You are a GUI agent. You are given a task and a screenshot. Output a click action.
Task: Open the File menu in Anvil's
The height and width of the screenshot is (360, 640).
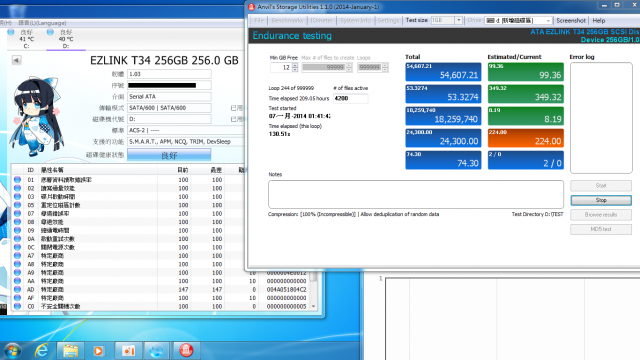click(259, 20)
